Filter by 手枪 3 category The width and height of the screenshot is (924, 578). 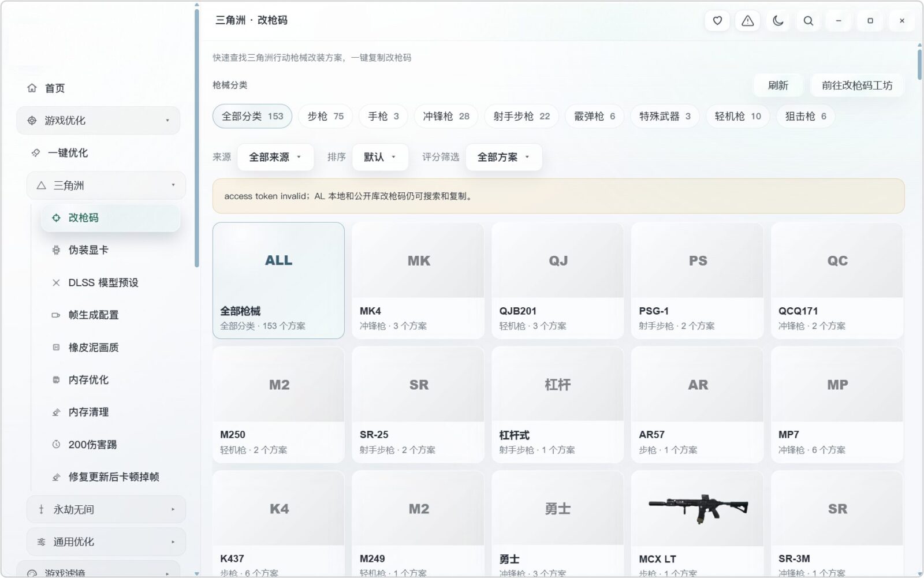383,116
